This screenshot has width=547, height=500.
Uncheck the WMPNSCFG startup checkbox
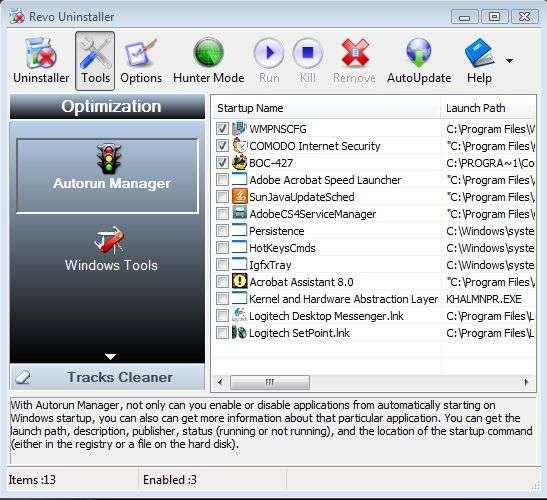222,129
